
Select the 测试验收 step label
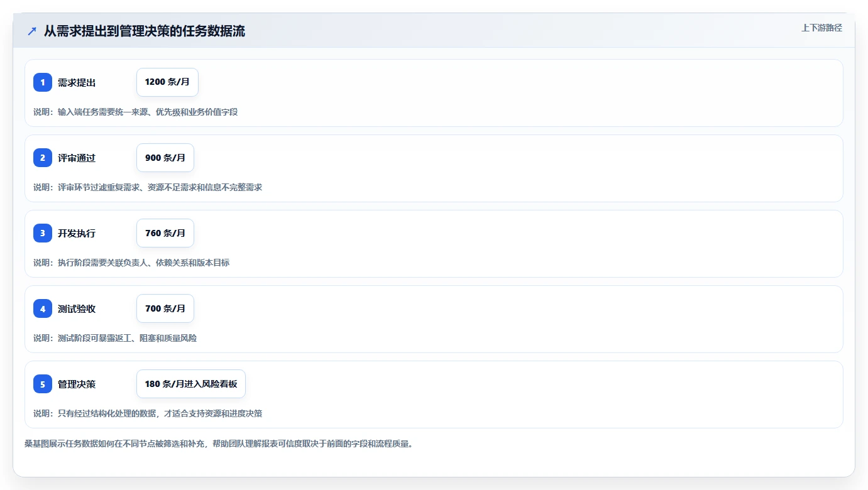pyautogui.click(x=77, y=309)
